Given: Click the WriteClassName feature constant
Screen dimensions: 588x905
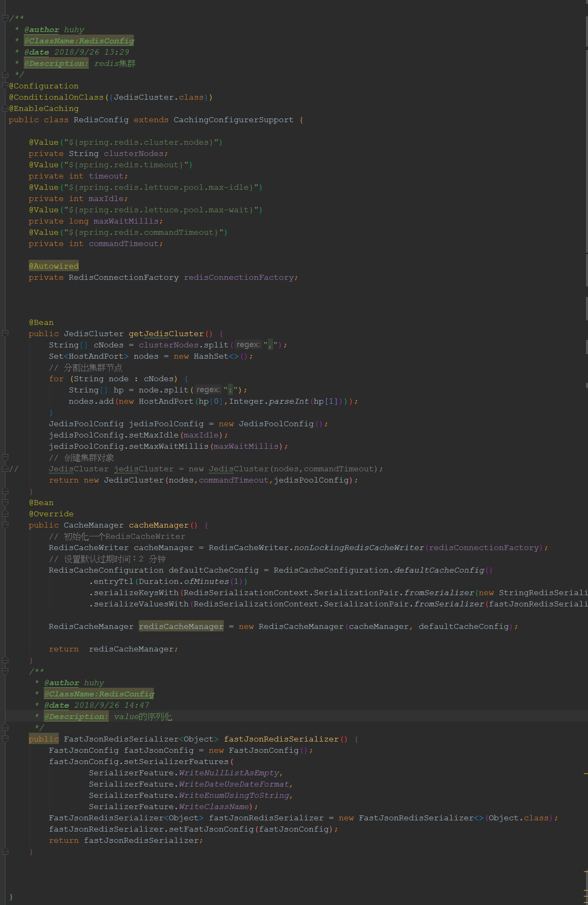Looking at the screenshot, I should (214, 807).
